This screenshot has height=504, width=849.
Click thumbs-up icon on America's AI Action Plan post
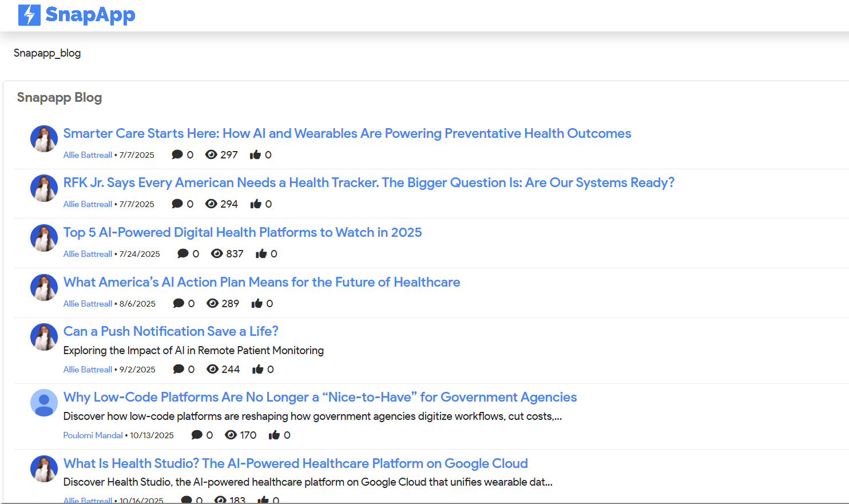257,303
